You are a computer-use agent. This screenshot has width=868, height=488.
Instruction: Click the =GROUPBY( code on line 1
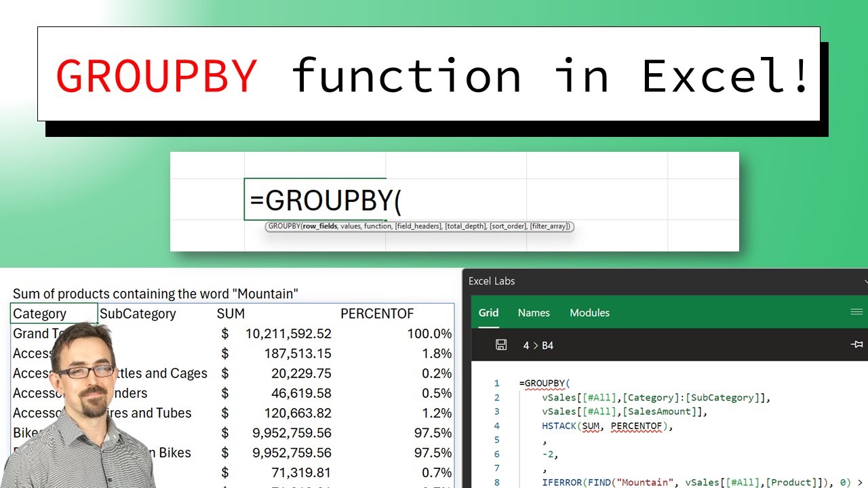545,384
